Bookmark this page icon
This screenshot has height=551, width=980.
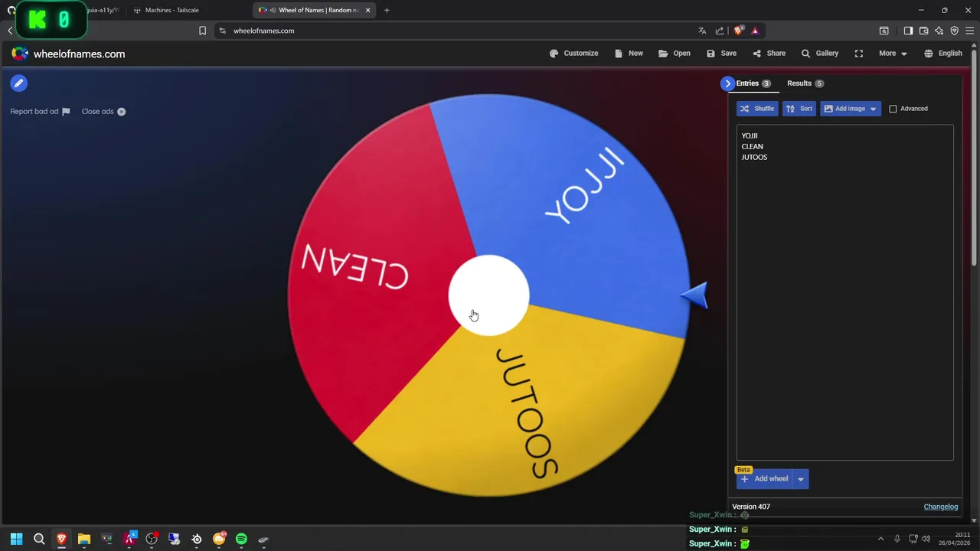click(x=202, y=31)
